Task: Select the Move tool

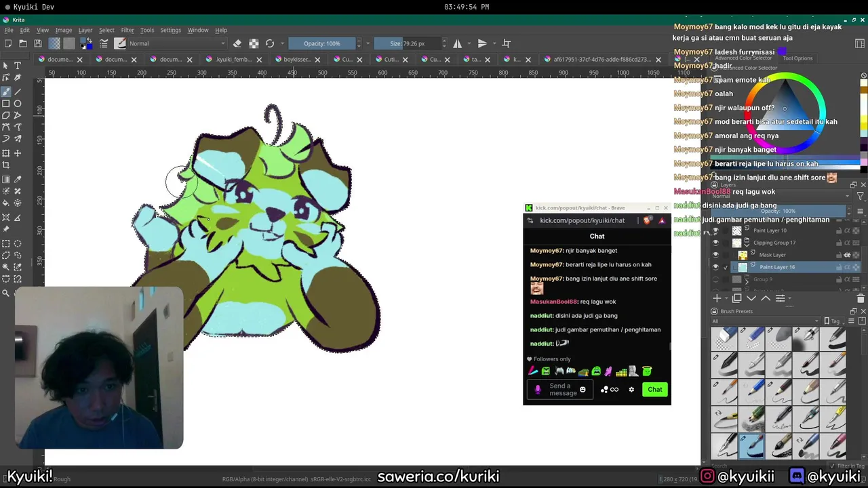Action: click(x=18, y=153)
